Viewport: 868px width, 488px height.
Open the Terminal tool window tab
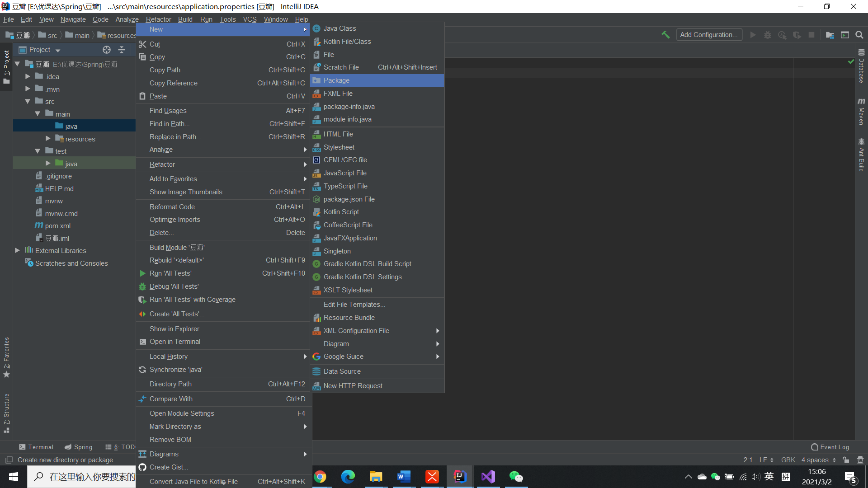pos(36,447)
